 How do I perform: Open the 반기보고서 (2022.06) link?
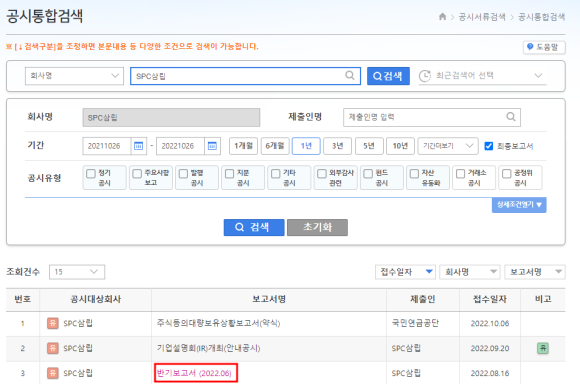194,373
